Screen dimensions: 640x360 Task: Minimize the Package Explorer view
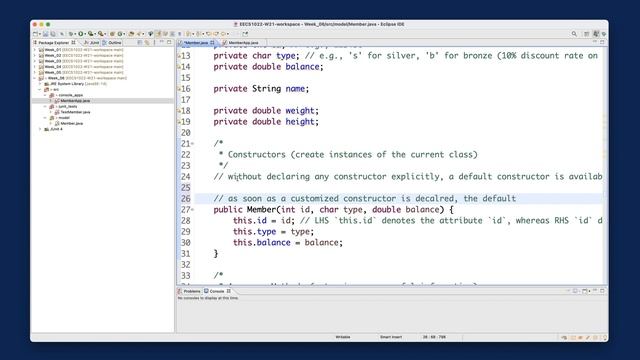(162, 42)
